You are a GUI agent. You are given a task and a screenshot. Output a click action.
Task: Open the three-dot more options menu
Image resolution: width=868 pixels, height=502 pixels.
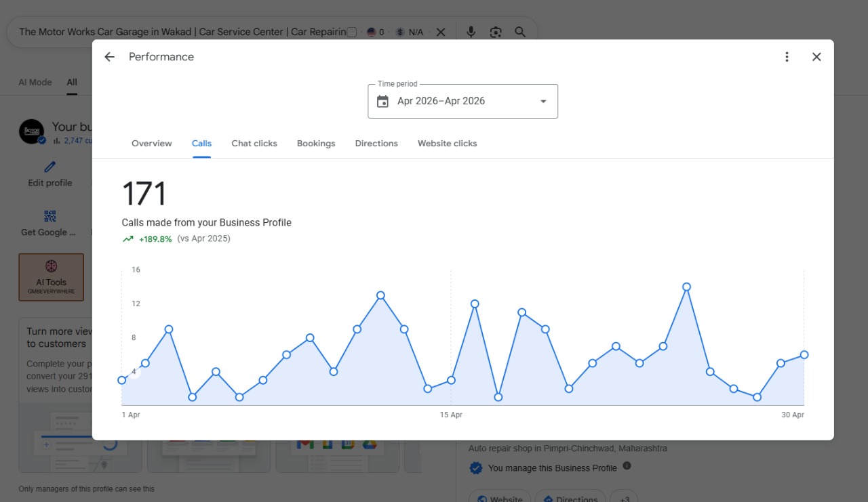[x=787, y=57]
